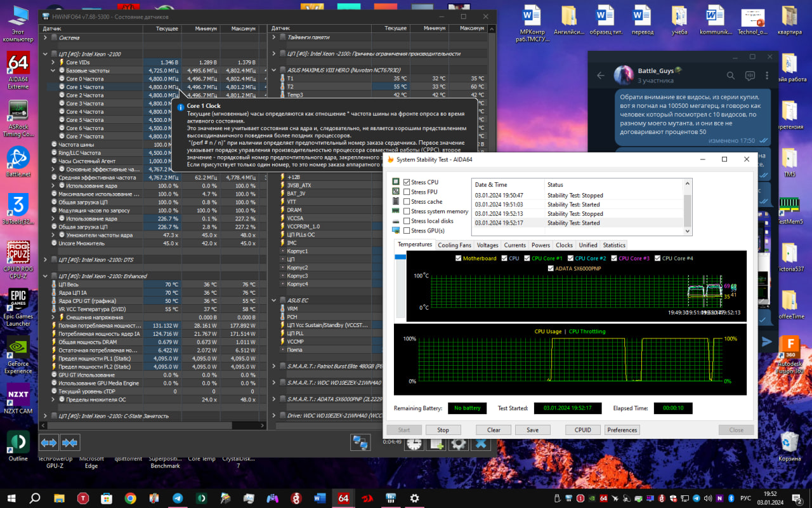Toggle CPU Core #1 graph checkbox
Image resolution: width=812 pixels, height=508 pixels.
tap(527, 258)
